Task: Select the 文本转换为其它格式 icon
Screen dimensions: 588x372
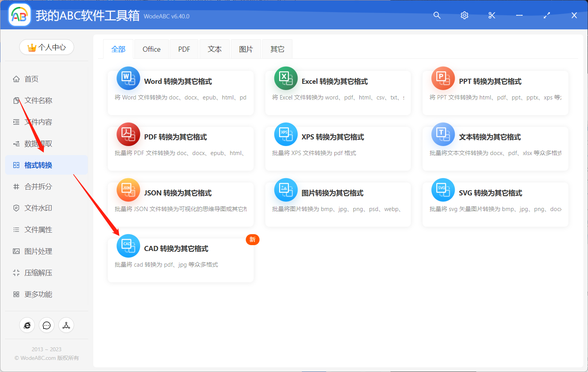Action: [443, 134]
